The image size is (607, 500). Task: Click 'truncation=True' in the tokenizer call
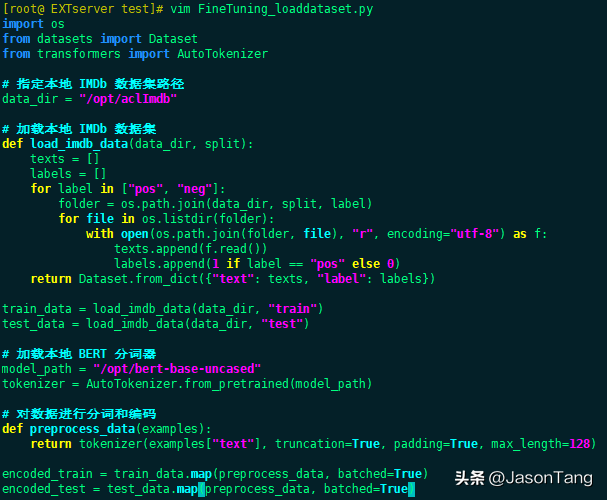click(x=328, y=444)
